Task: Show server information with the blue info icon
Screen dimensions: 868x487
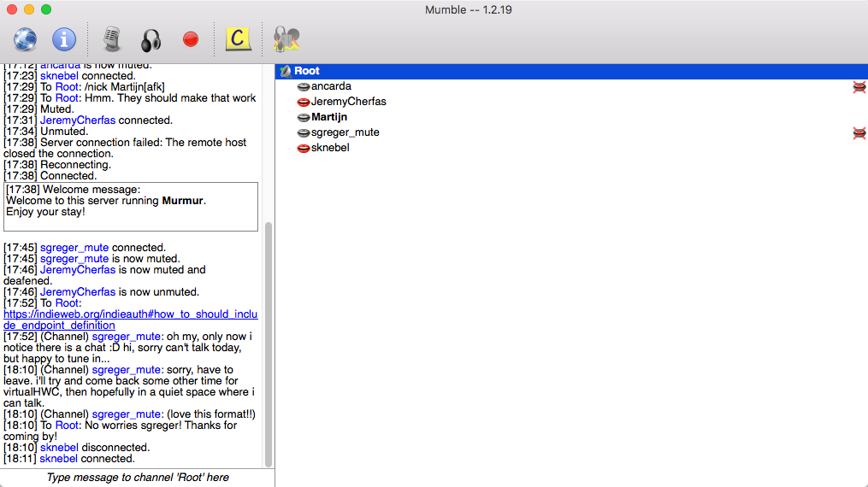Action: 63,39
